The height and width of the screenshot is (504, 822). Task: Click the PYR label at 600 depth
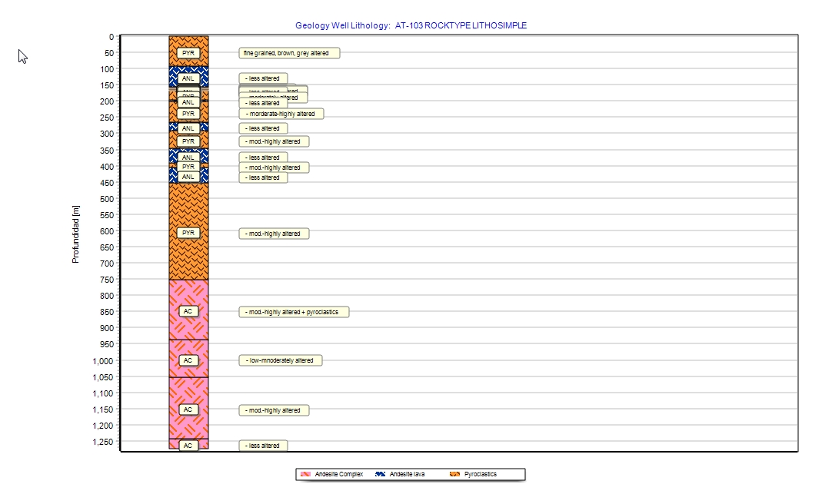pos(188,233)
